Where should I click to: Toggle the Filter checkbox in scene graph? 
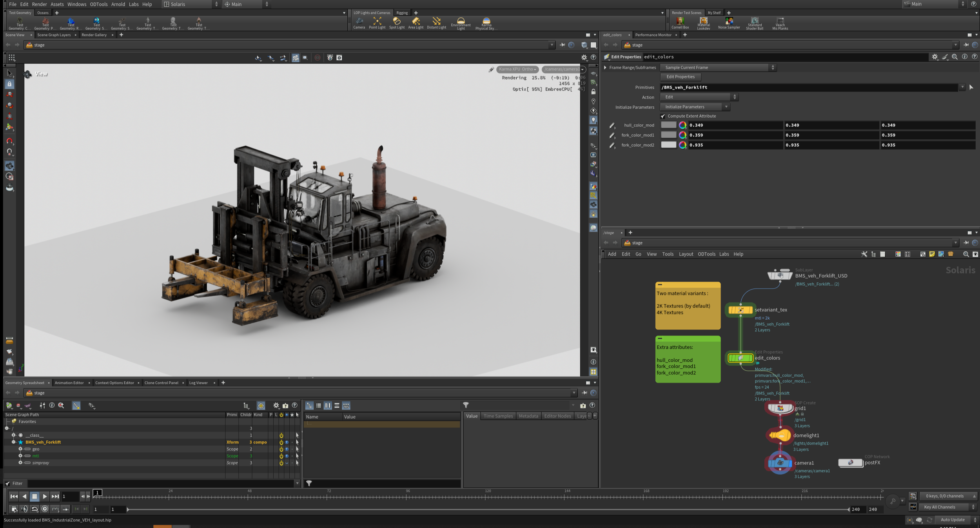click(x=7, y=483)
